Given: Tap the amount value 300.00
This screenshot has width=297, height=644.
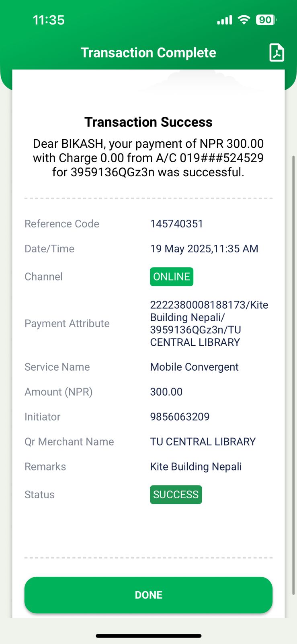Looking at the screenshot, I should pyautogui.click(x=166, y=392).
